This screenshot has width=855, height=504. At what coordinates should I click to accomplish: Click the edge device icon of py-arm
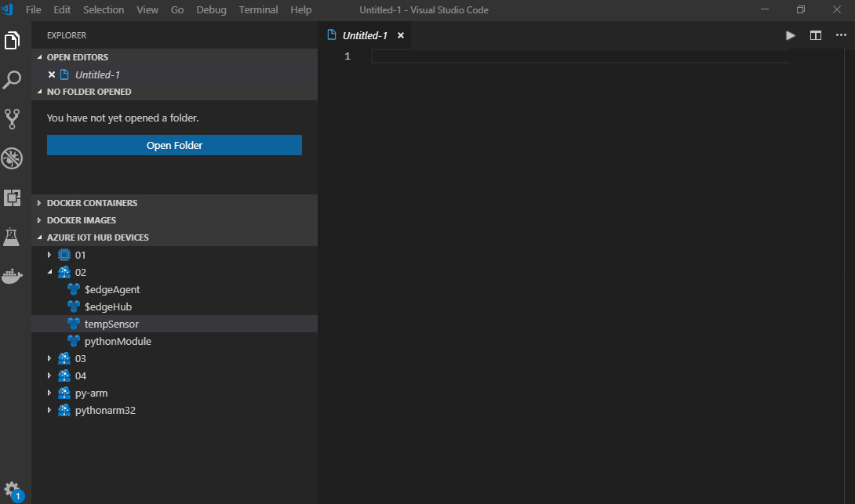coord(64,393)
